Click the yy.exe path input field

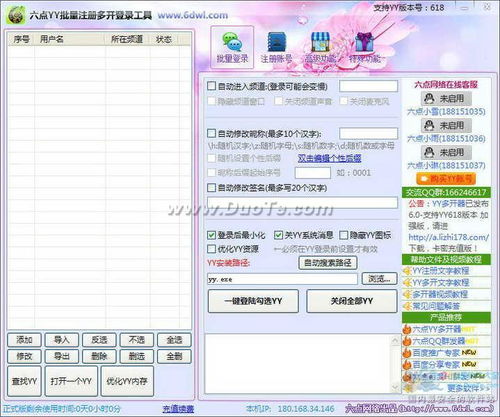(x=282, y=279)
